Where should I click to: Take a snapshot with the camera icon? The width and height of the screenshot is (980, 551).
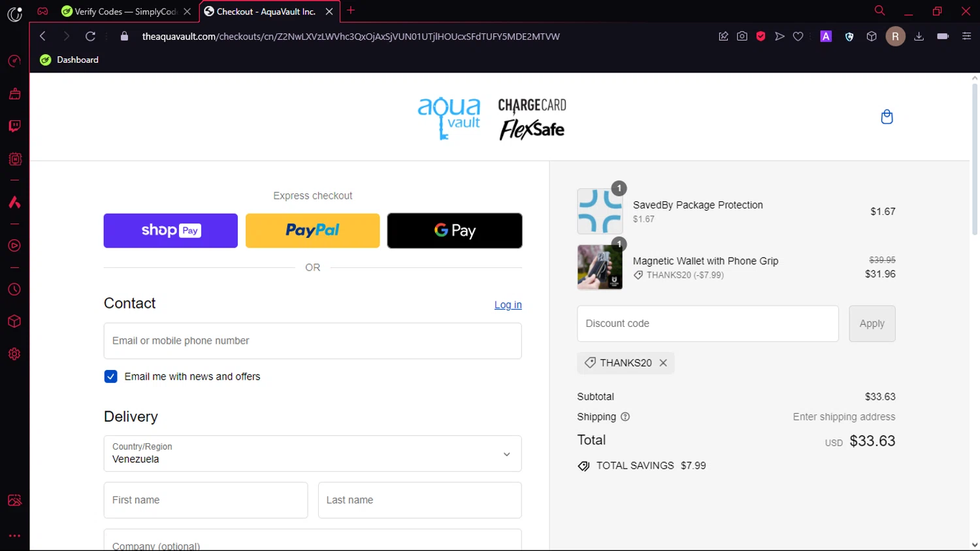(x=742, y=37)
